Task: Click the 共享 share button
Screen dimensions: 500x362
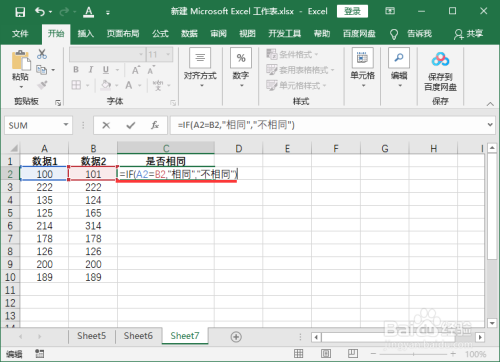Action: click(x=468, y=34)
